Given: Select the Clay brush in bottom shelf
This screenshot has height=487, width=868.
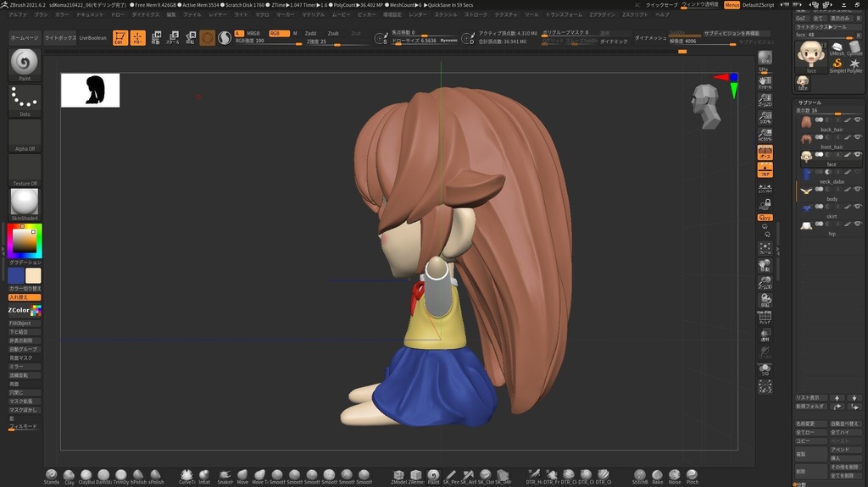Looking at the screenshot, I should (x=69, y=476).
